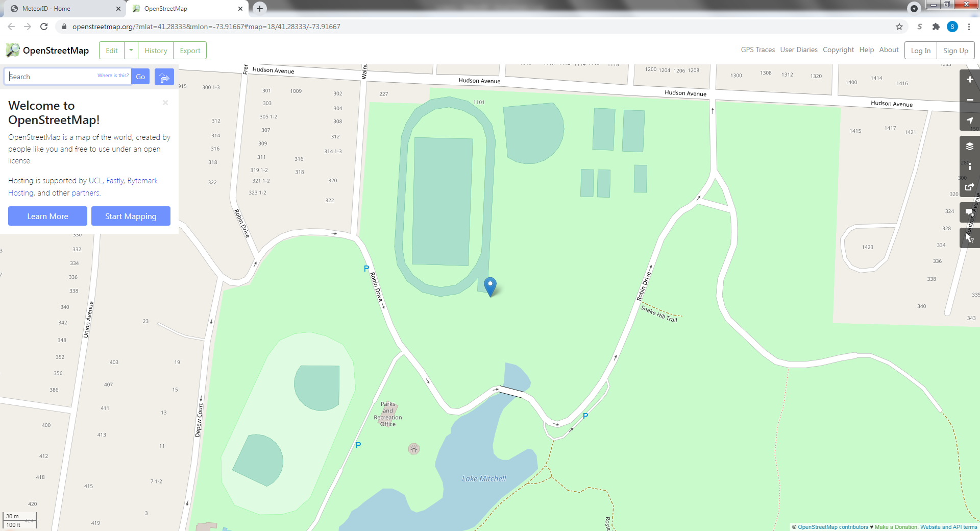Zoom in using the plus map control
Viewport: 980px width, 531px height.
pyautogui.click(x=970, y=80)
